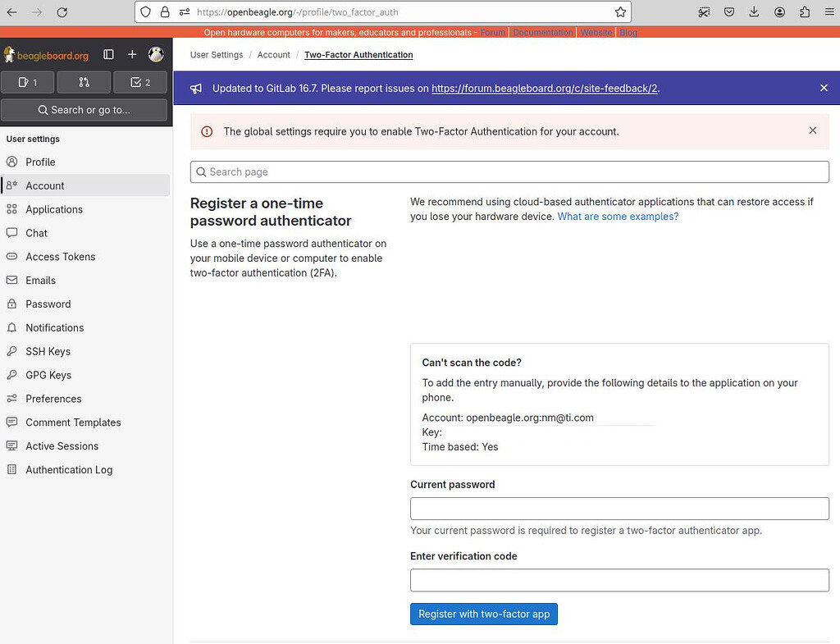Open Password settings in sidebar
840x644 pixels.
coord(85,304)
